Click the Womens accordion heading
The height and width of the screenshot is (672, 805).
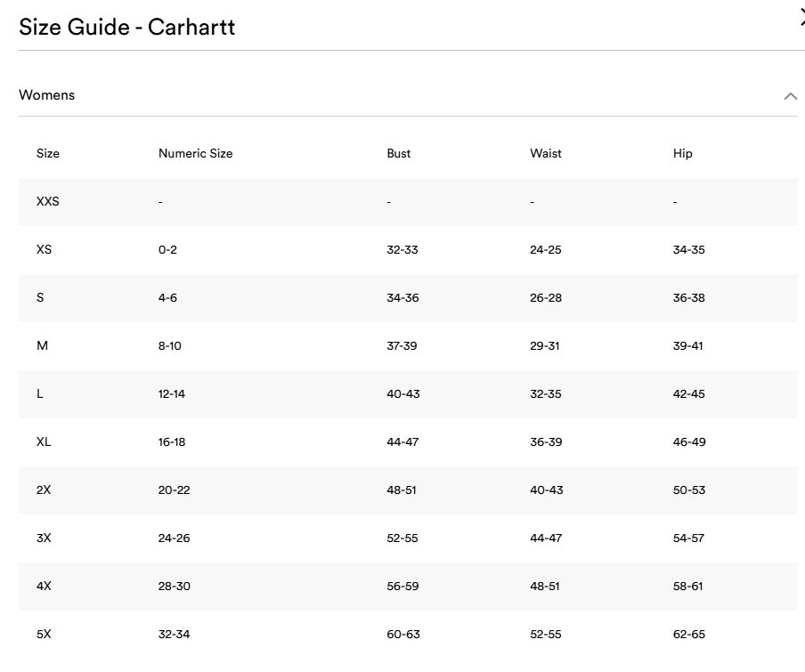(x=47, y=95)
